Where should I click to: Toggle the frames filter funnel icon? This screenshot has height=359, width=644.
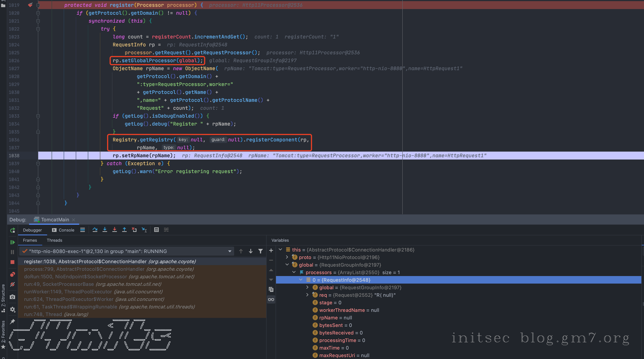261,251
